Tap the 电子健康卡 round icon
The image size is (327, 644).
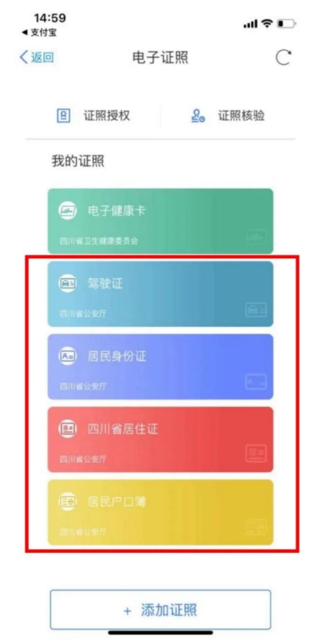(68, 211)
